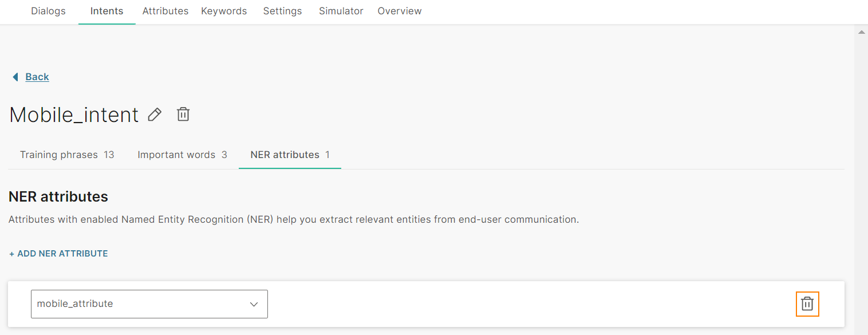Click the scrollbar up arrow

click(x=861, y=32)
